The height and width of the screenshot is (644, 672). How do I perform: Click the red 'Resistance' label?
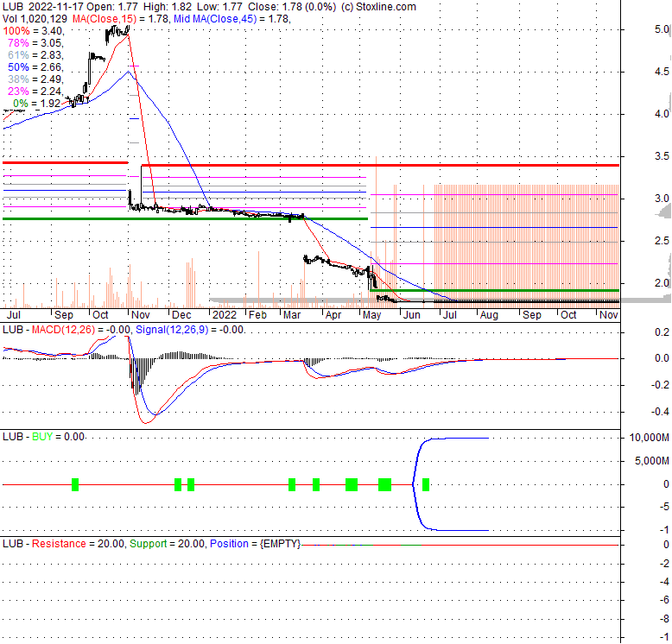coord(59,544)
